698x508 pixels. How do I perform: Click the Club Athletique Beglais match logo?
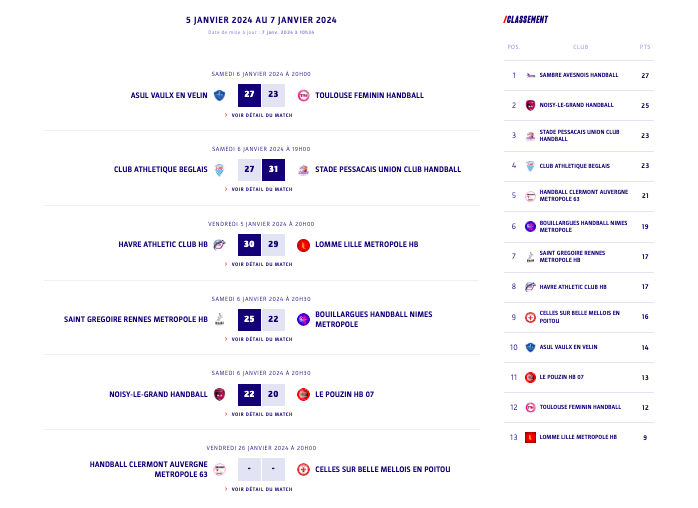click(220, 170)
